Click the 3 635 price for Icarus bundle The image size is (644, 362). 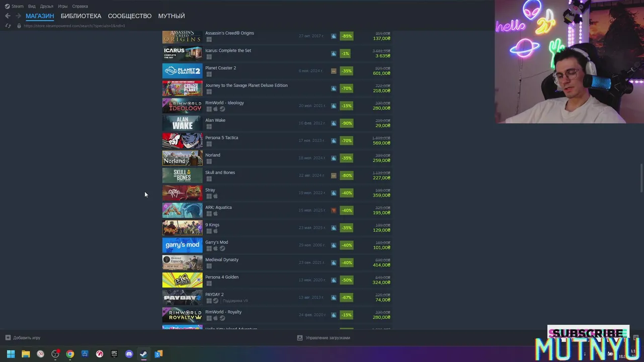pos(383,56)
